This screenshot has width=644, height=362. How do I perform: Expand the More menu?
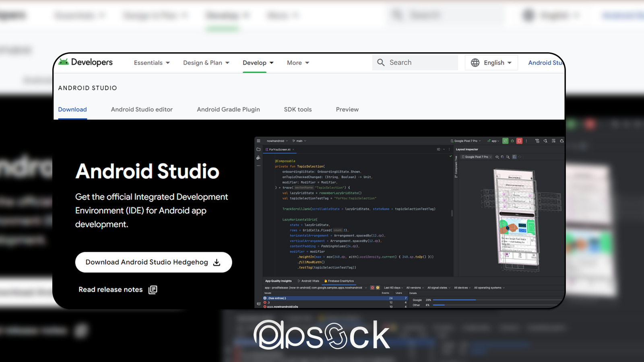(x=298, y=63)
